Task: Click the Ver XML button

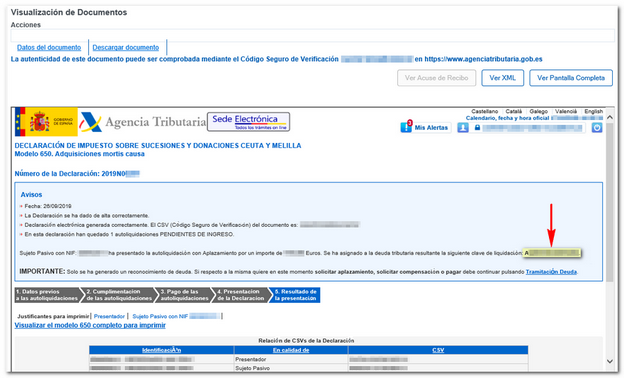Action: (503, 78)
